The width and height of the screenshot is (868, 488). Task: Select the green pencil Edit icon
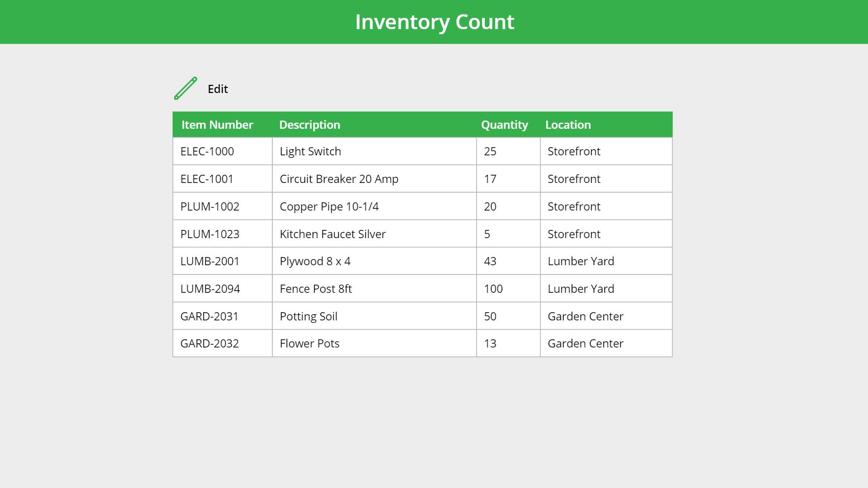coord(185,88)
